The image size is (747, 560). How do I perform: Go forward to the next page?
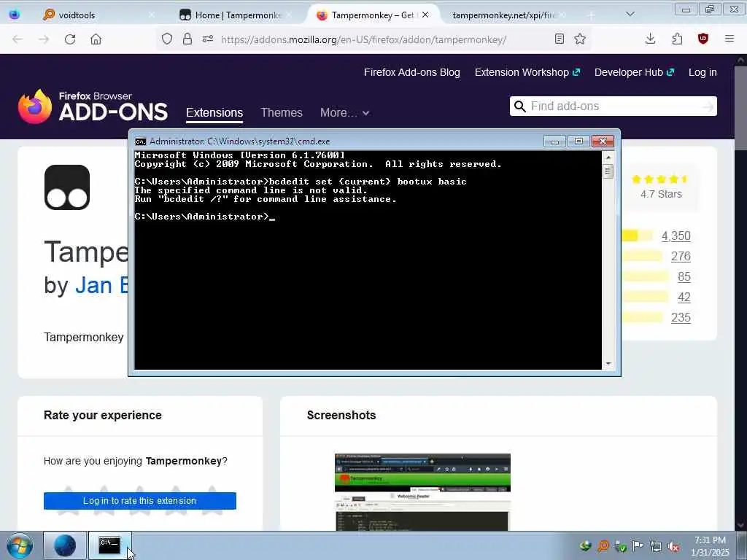click(x=44, y=39)
